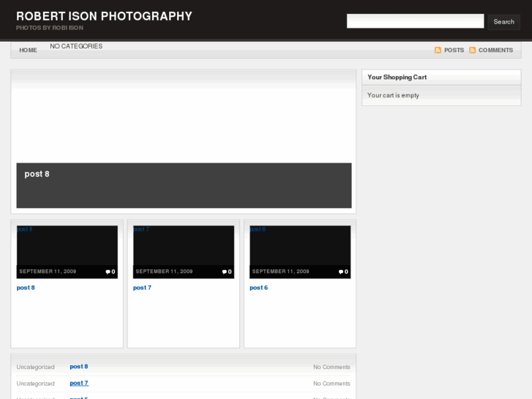Click the Posts RSS feed icon

point(438,51)
